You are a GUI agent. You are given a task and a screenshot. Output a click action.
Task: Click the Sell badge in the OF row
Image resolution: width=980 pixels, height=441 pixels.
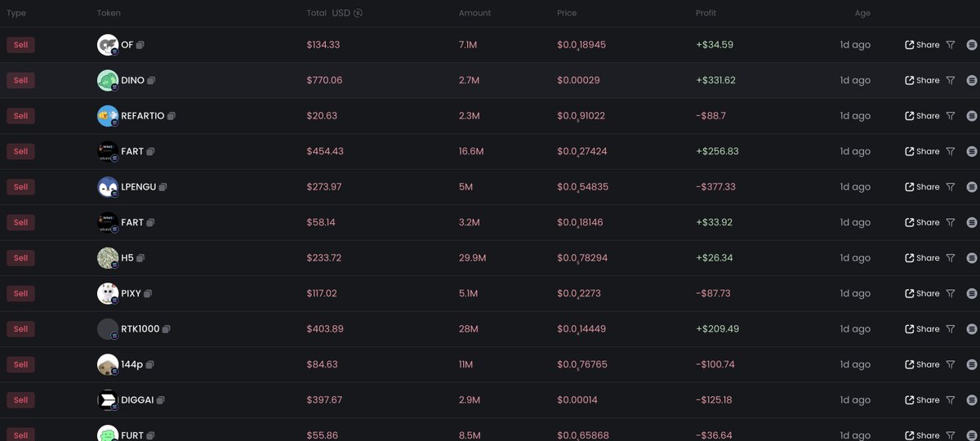pyautogui.click(x=20, y=45)
